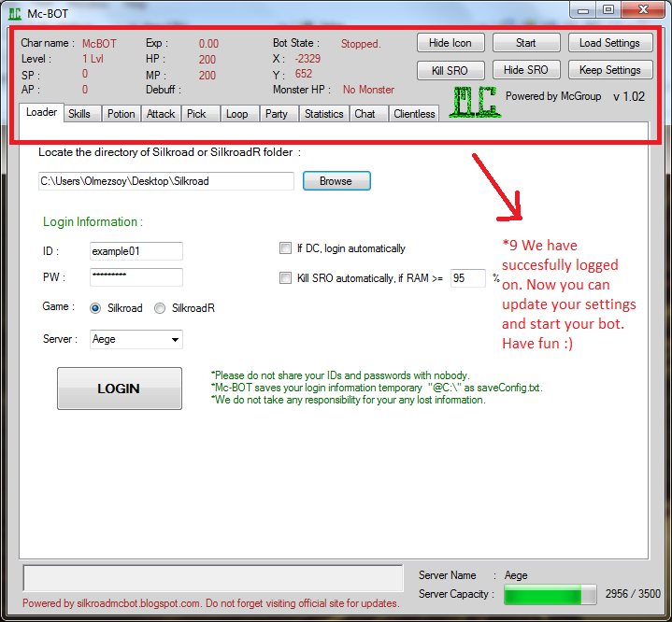Go to the Attack tab
Viewport: 672px width, 622px height.
pos(161,114)
